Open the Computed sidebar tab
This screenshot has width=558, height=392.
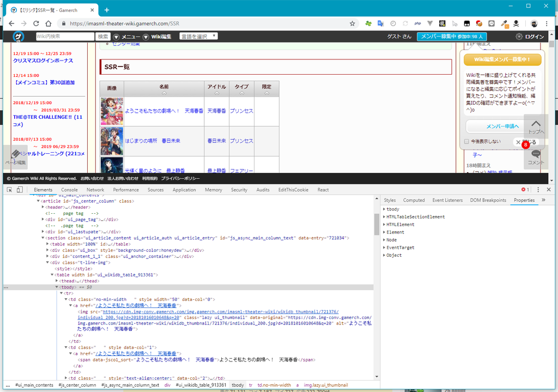[x=414, y=200]
